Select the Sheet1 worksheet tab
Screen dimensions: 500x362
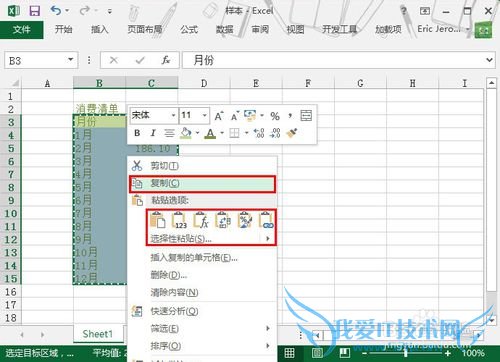(x=98, y=334)
